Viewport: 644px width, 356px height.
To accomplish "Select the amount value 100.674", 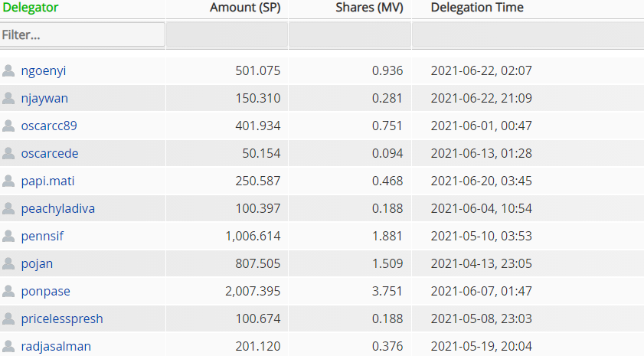I will [258, 318].
